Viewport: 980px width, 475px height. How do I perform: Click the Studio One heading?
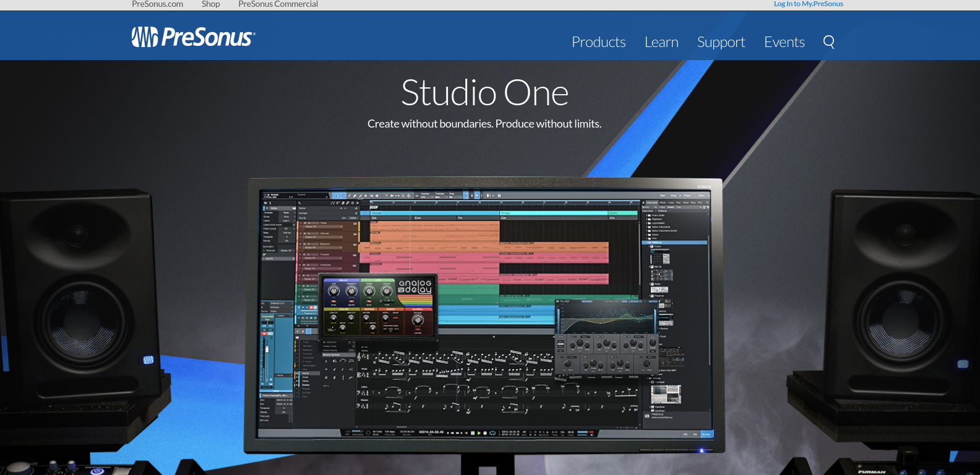click(484, 93)
